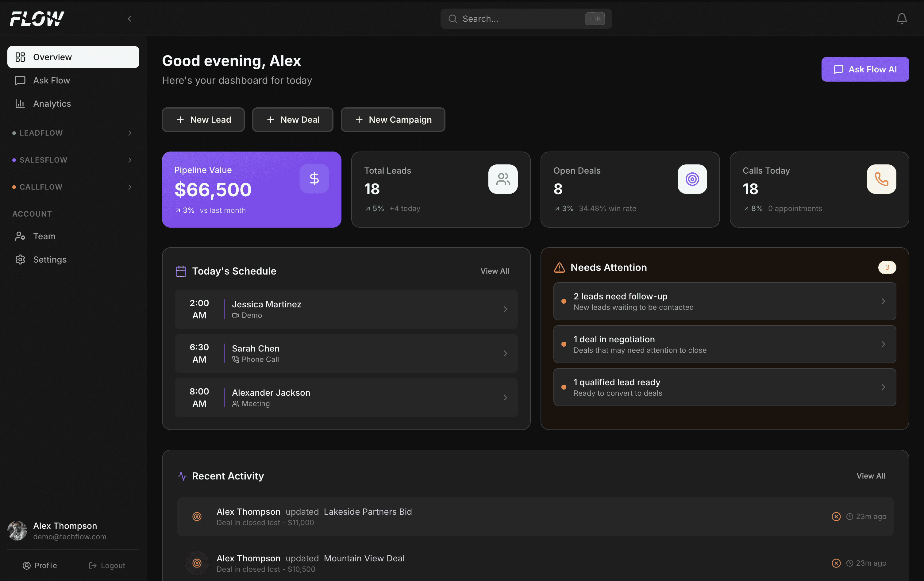The height and width of the screenshot is (581, 924).
Task: Click the phone icon on Calls Today card
Action: [881, 179]
